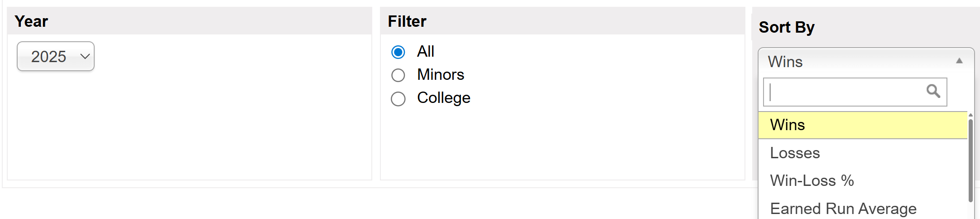The width and height of the screenshot is (980, 219).
Task: Click the scrollbar up arrow in list
Action: 970,115
